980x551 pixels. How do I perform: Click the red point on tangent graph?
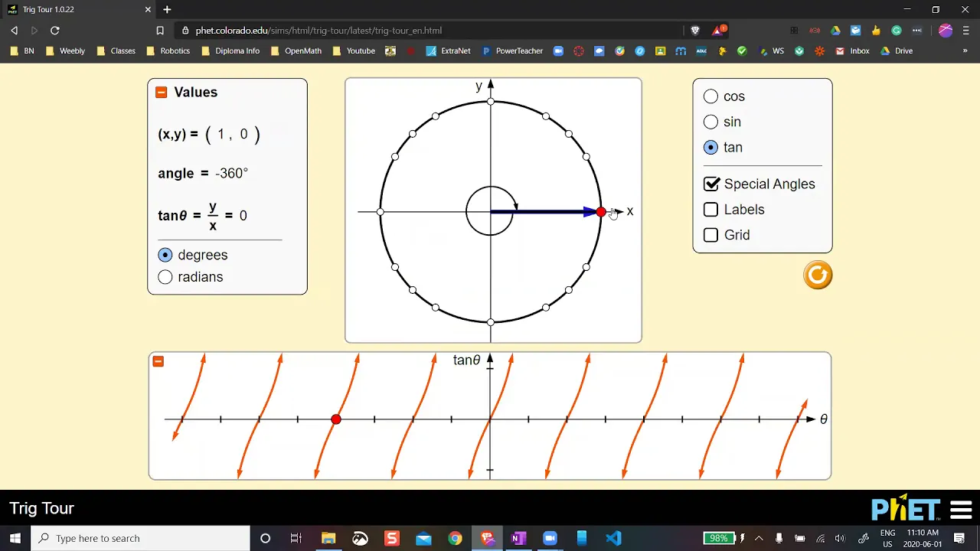pos(336,419)
